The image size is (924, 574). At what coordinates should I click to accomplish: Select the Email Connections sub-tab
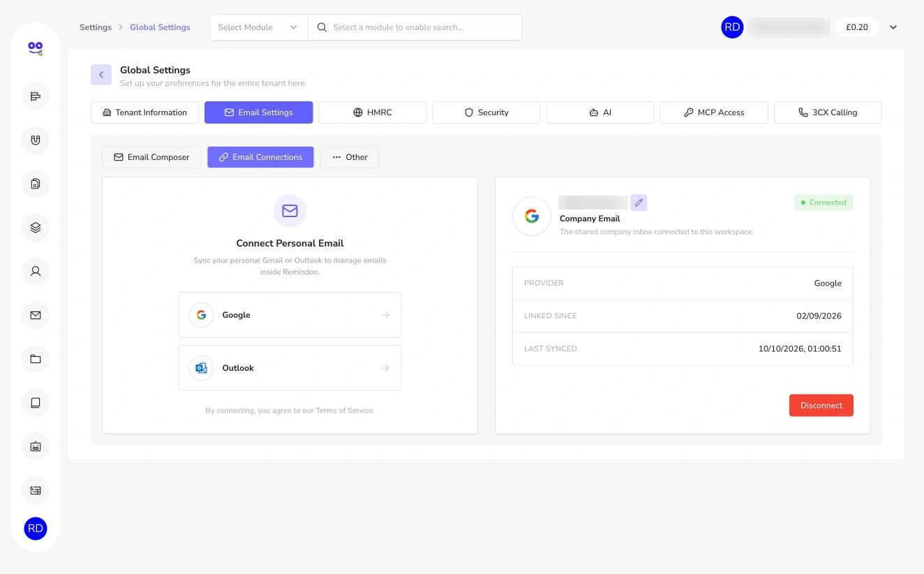click(260, 157)
